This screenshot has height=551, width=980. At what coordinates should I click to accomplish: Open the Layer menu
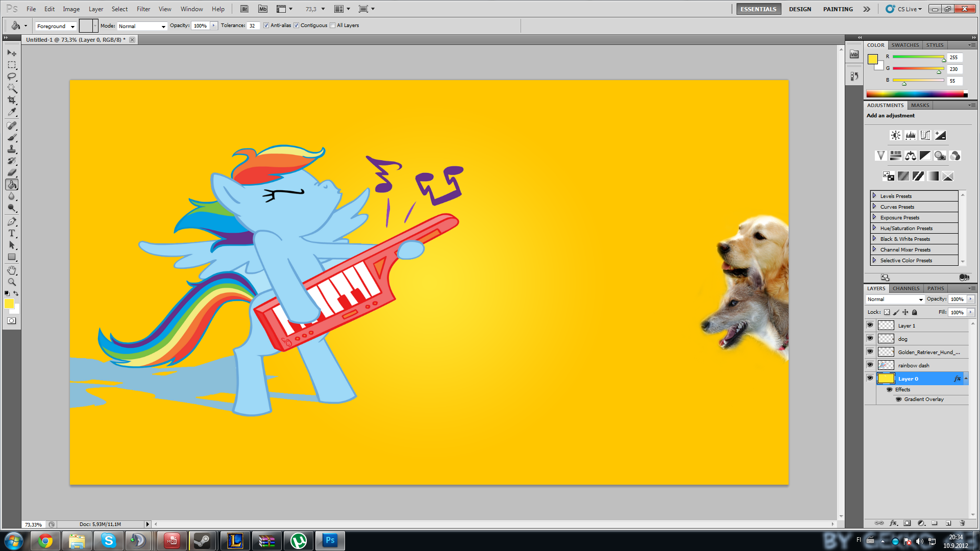[96, 9]
